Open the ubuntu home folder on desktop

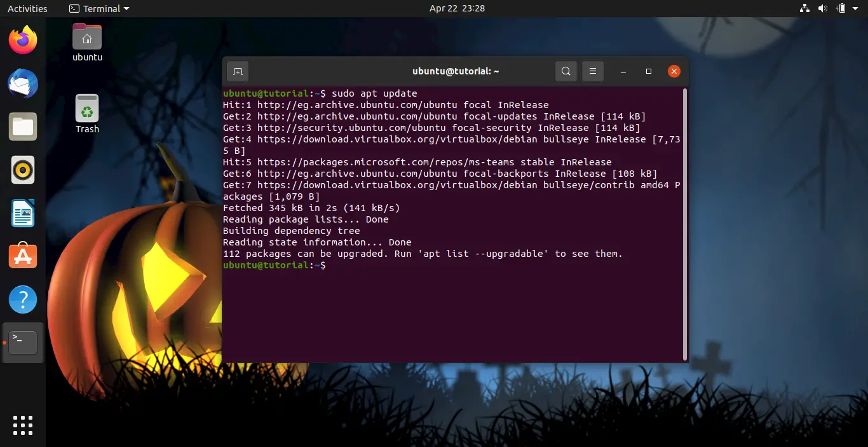(87, 42)
